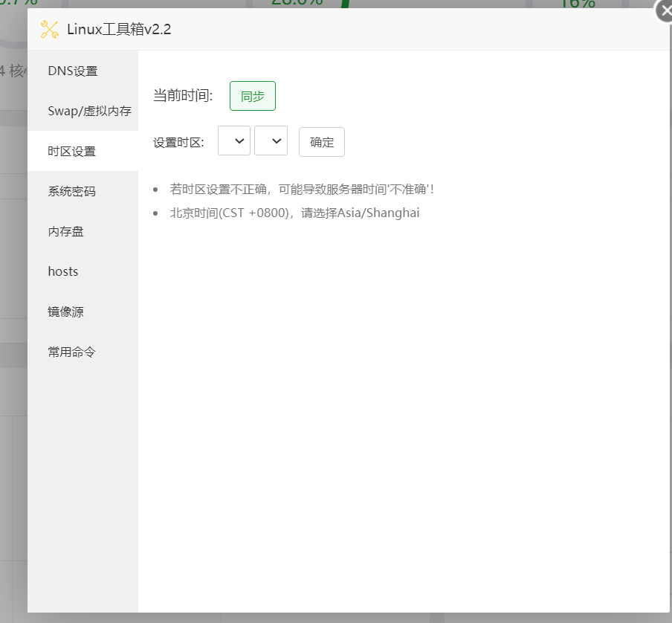The width and height of the screenshot is (672, 623).
Task: Open the DNS设置 tab
Action: [83, 71]
